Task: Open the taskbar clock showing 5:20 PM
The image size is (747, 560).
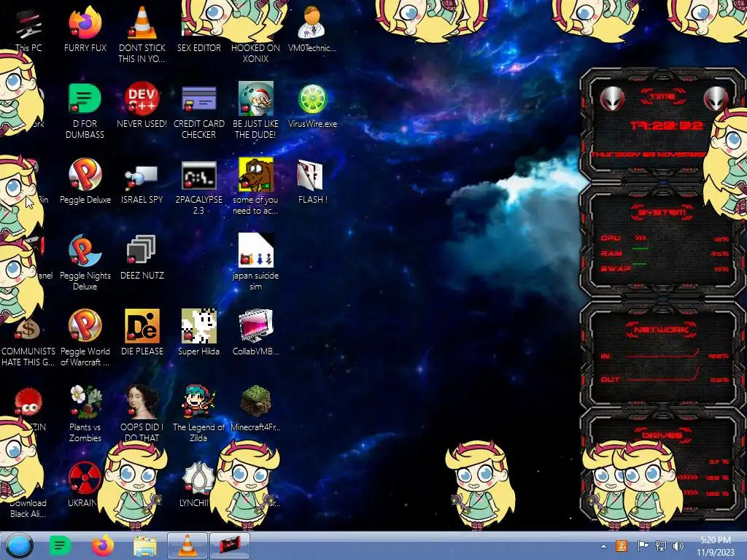Action: [716, 546]
